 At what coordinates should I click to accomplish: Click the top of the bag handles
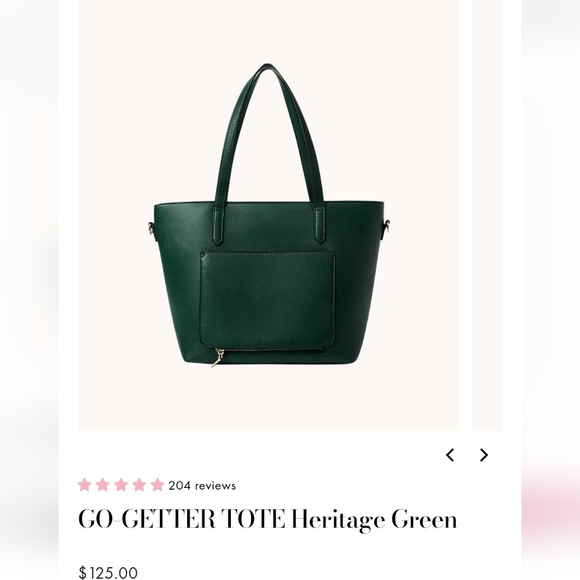(267, 70)
